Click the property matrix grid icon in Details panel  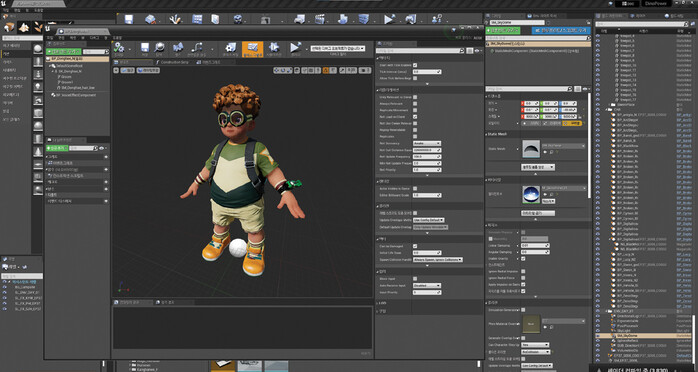tap(470, 51)
